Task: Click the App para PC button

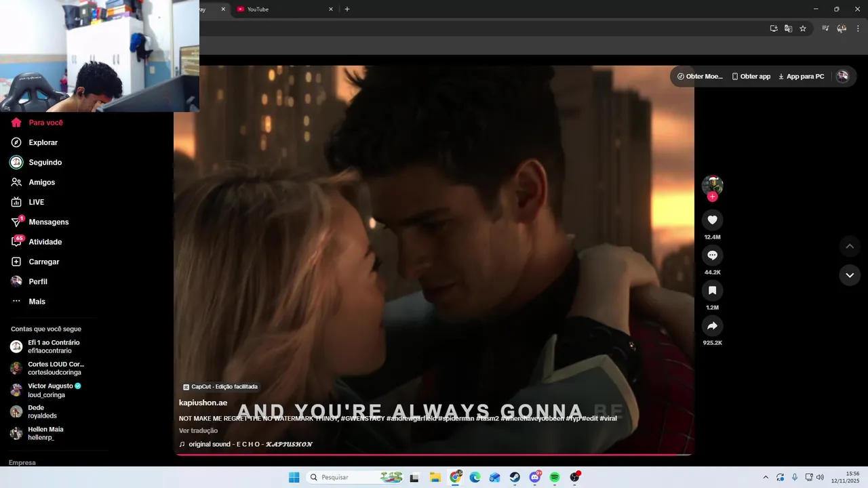Action: pyautogui.click(x=802, y=77)
